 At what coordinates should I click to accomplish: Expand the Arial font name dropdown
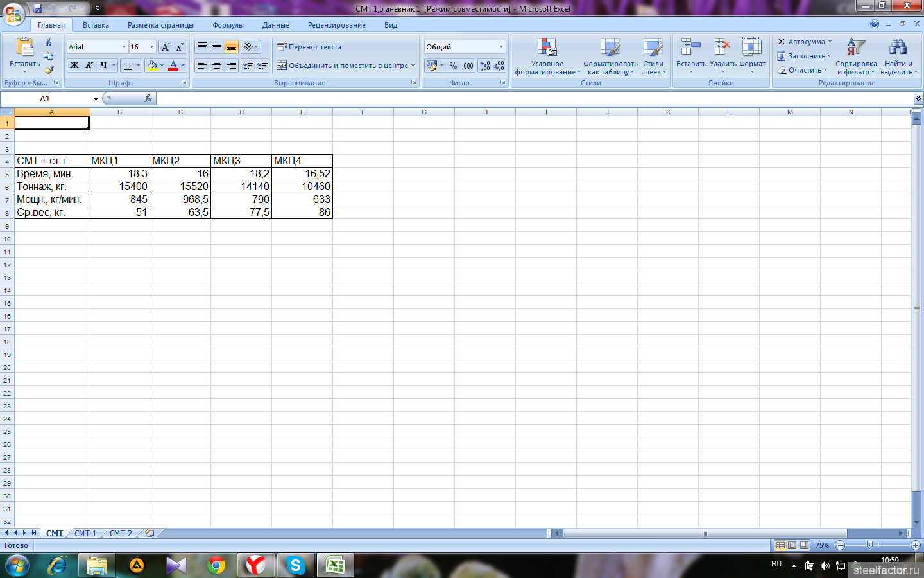124,47
